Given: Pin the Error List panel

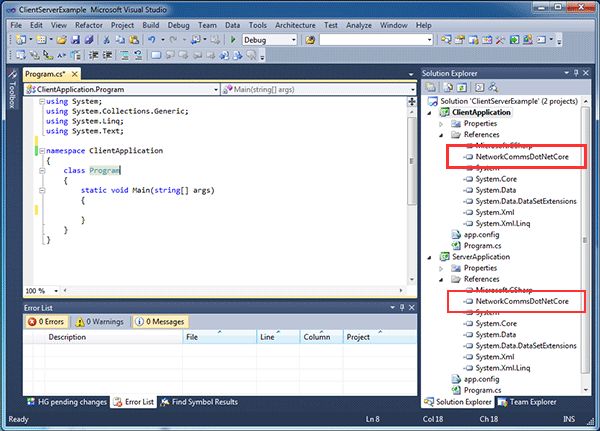Looking at the screenshot, I should point(402,307).
